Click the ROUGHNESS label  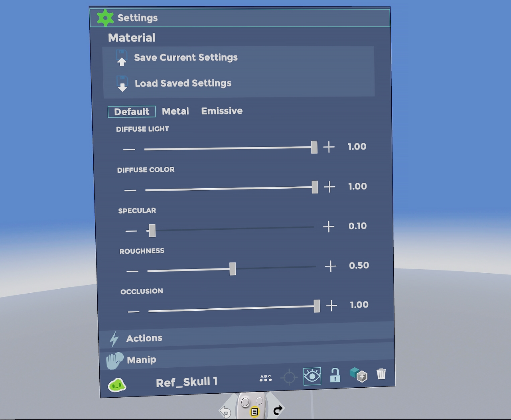pyautogui.click(x=142, y=251)
